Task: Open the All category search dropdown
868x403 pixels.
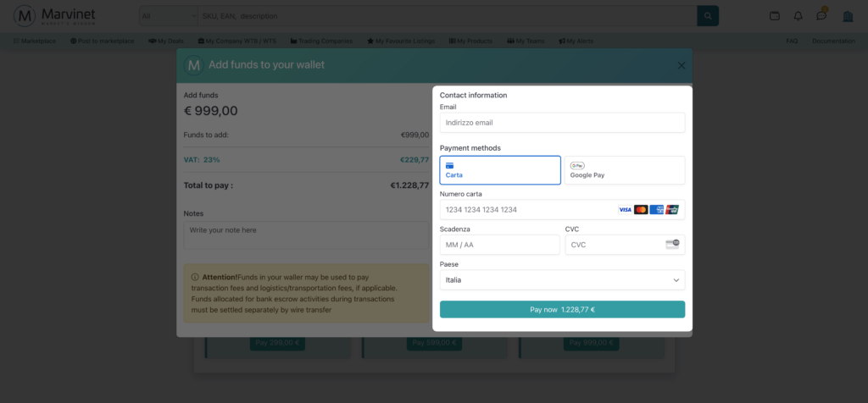Action: 167,16
